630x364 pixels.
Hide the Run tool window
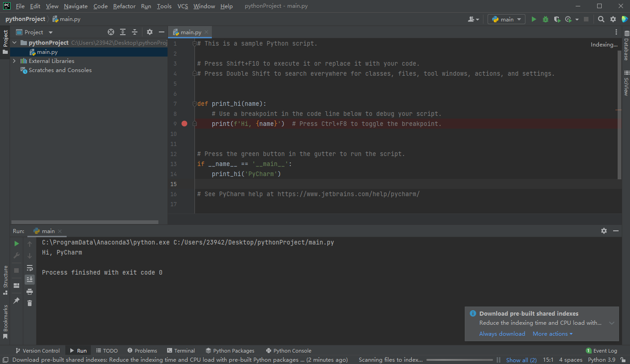point(616,231)
